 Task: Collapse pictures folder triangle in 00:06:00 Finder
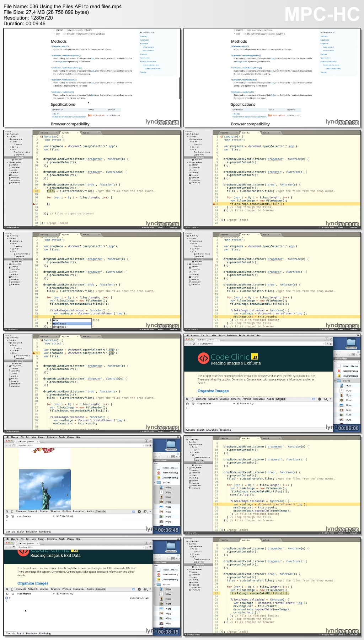click(x=335, y=381)
